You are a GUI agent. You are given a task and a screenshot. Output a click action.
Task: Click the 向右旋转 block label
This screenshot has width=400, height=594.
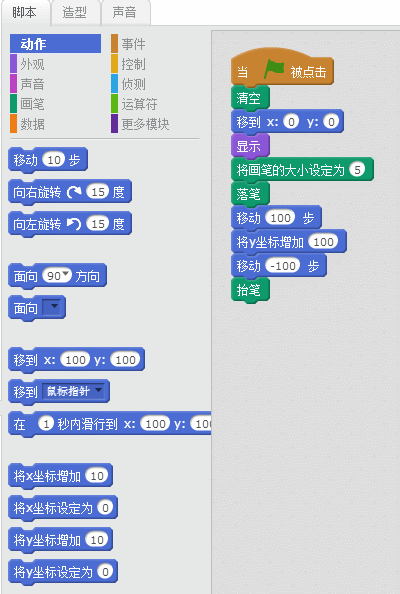[x=37, y=192]
